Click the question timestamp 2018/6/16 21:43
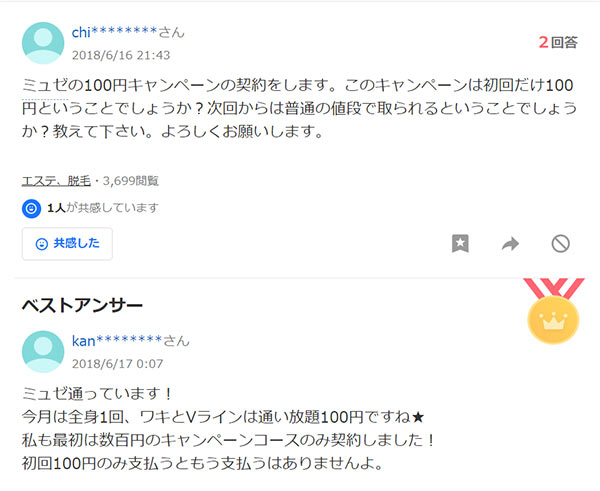This screenshot has height=491, width=600. tap(121, 55)
